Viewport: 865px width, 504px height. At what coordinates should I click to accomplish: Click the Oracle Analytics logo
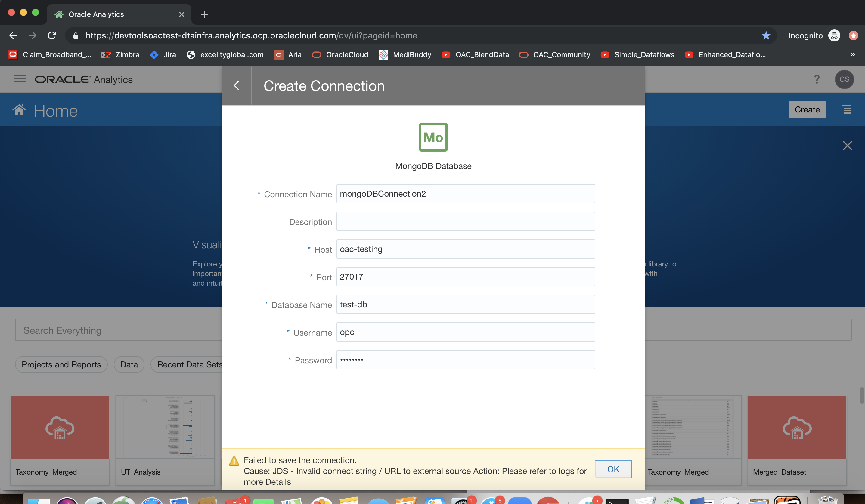(83, 79)
